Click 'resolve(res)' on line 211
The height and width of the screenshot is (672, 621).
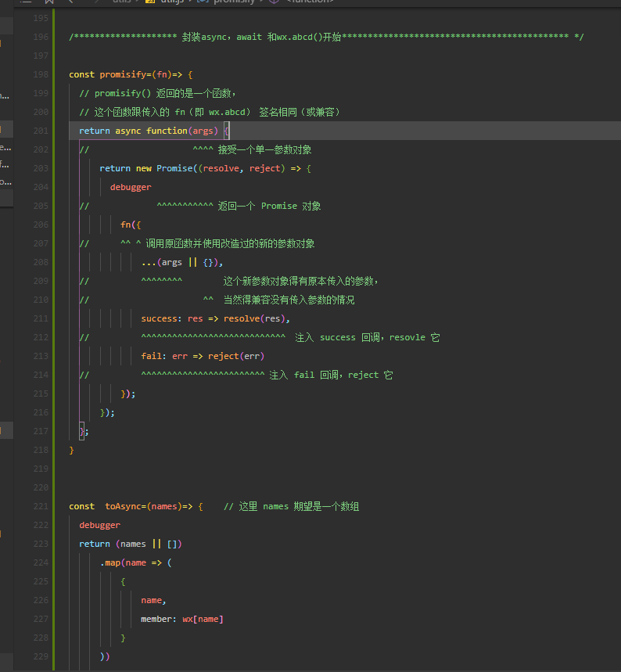coord(254,318)
